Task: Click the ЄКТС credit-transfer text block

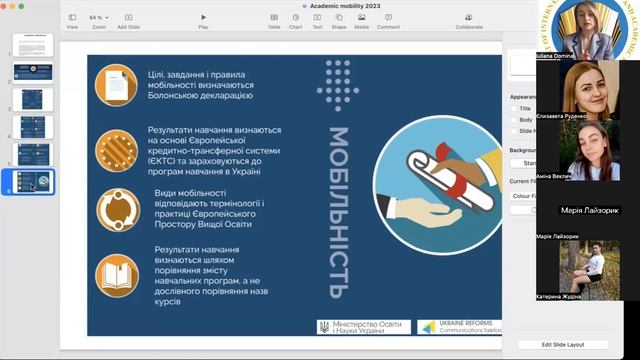Action: [x=214, y=151]
